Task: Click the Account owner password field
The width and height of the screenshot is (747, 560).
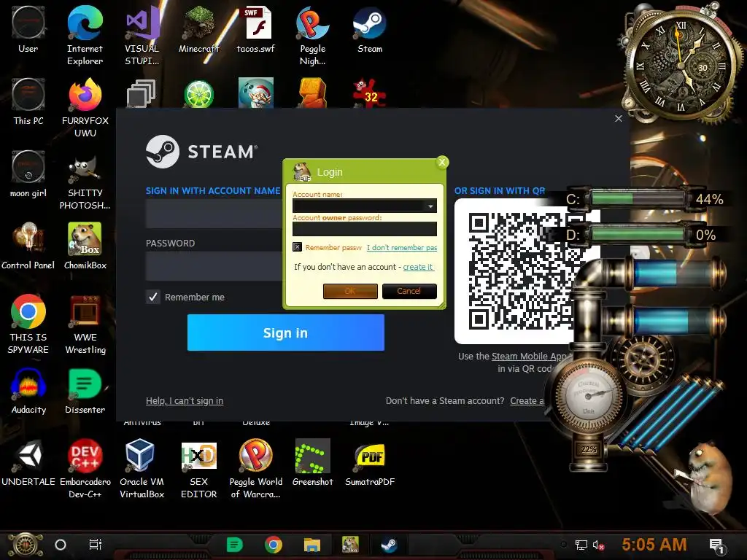Action: [x=365, y=229]
